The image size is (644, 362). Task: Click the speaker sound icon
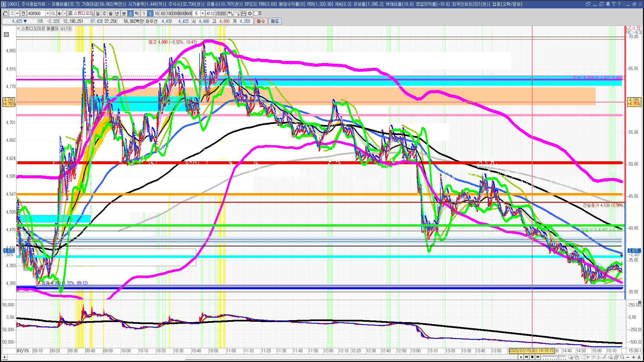59,13
